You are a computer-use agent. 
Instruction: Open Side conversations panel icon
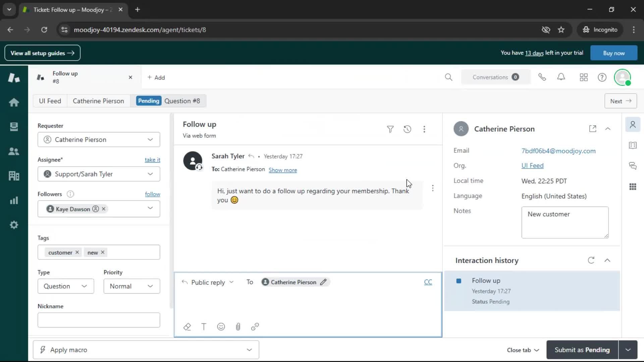click(x=633, y=166)
